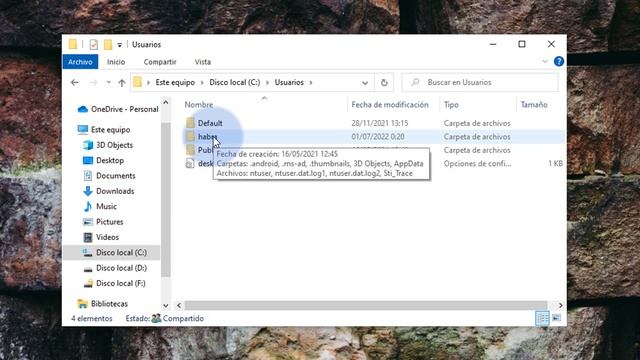Refresh the Usuarios folder view
This screenshot has height=360, width=640.
pos(384,83)
